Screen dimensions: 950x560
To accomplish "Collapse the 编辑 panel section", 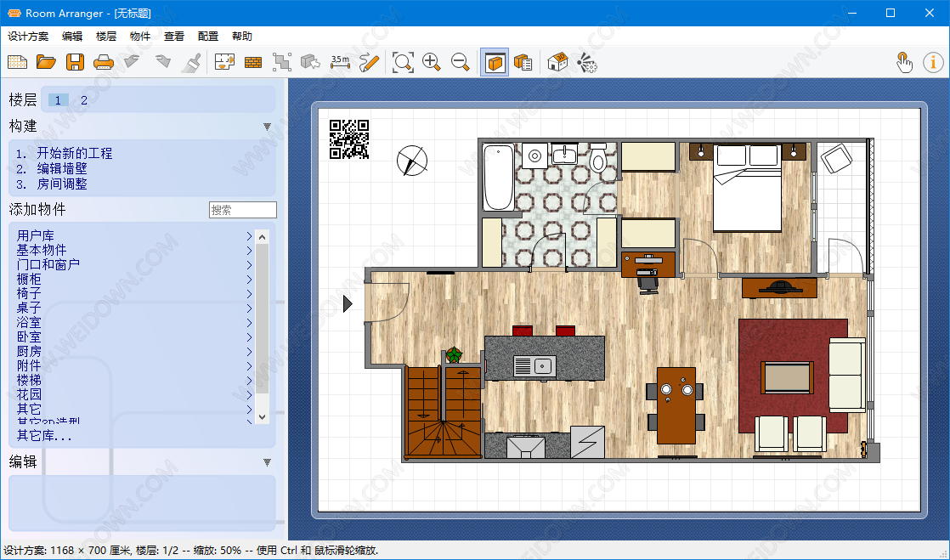I will (267, 462).
